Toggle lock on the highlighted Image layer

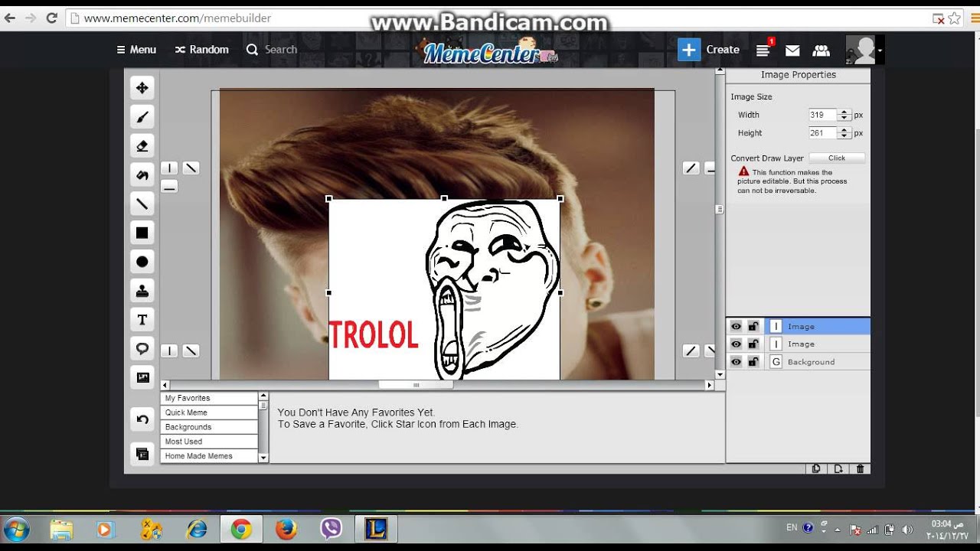point(753,326)
